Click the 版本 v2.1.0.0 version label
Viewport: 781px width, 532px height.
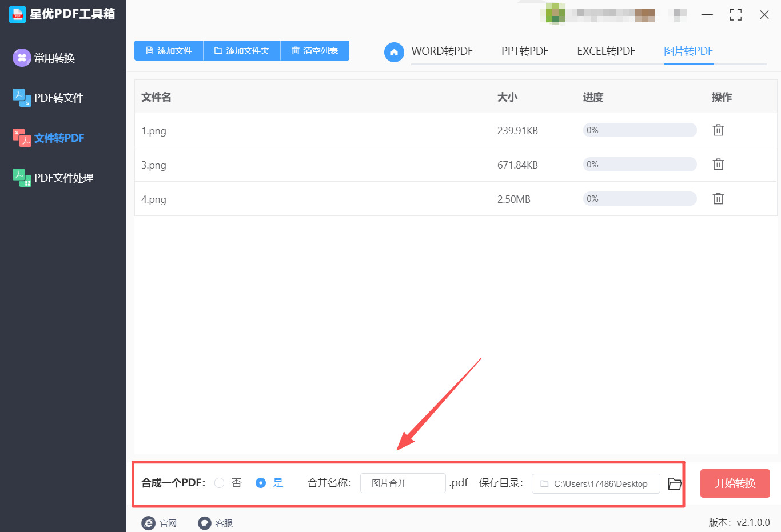pyautogui.click(x=739, y=522)
